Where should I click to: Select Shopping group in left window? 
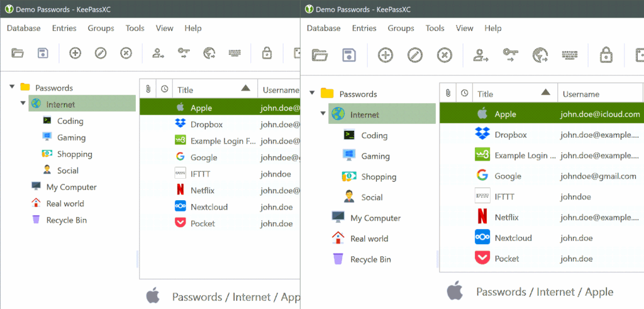click(74, 154)
